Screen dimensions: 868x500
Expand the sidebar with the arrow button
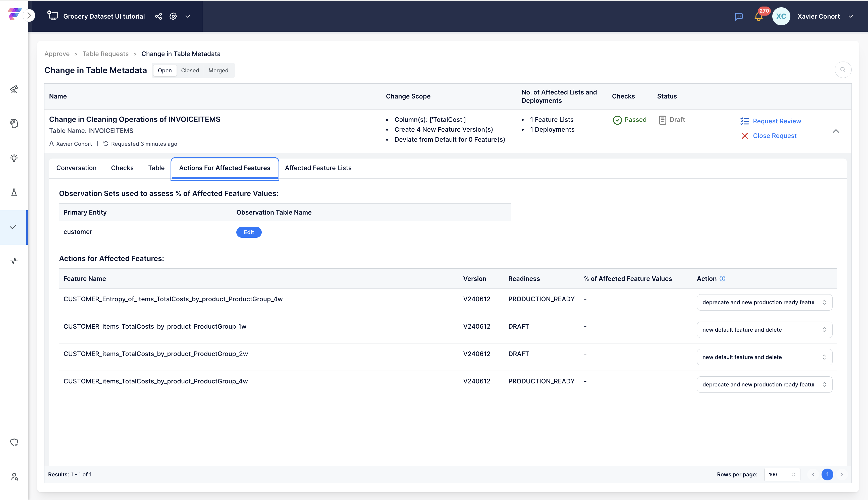pos(29,16)
